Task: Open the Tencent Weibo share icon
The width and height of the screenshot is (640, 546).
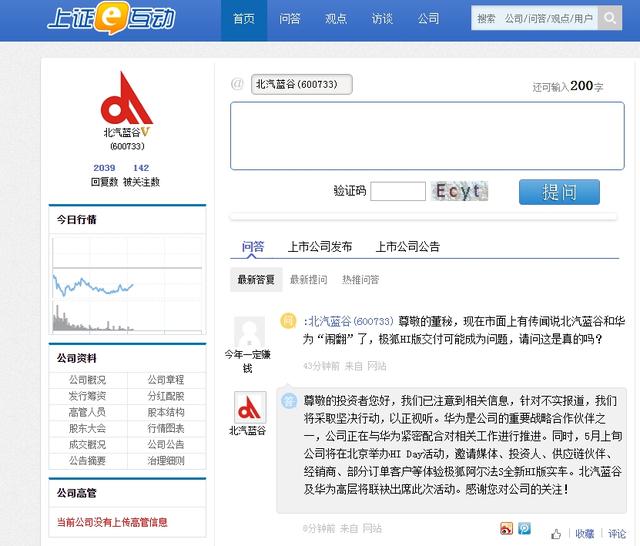Action: tap(524, 528)
